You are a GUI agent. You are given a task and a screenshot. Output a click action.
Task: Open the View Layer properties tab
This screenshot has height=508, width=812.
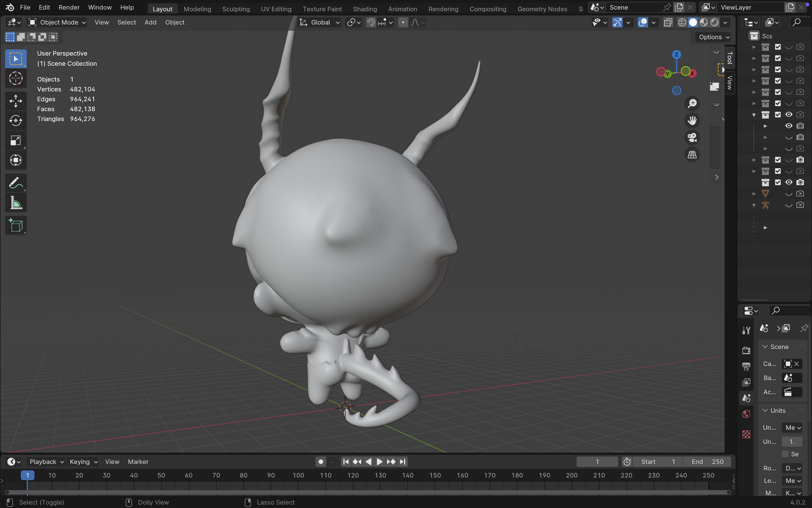pyautogui.click(x=746, y=382)
